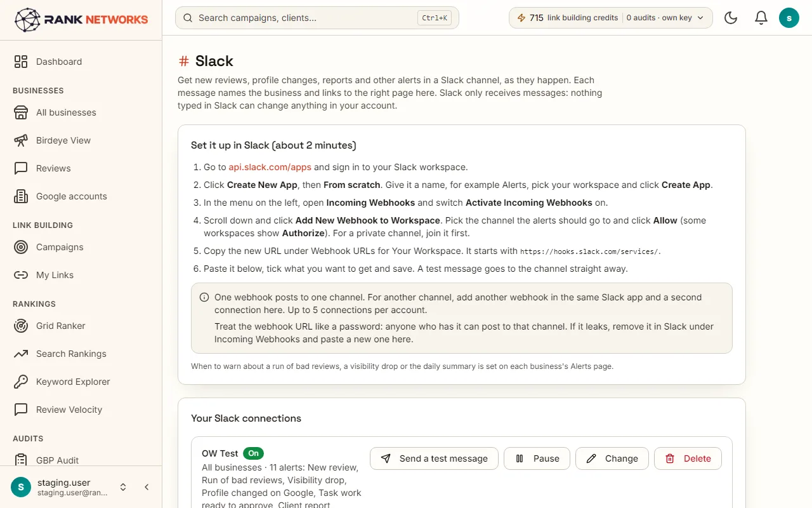Click the Rank Networks logo
The image size is (812, 508).
(81, 20)
